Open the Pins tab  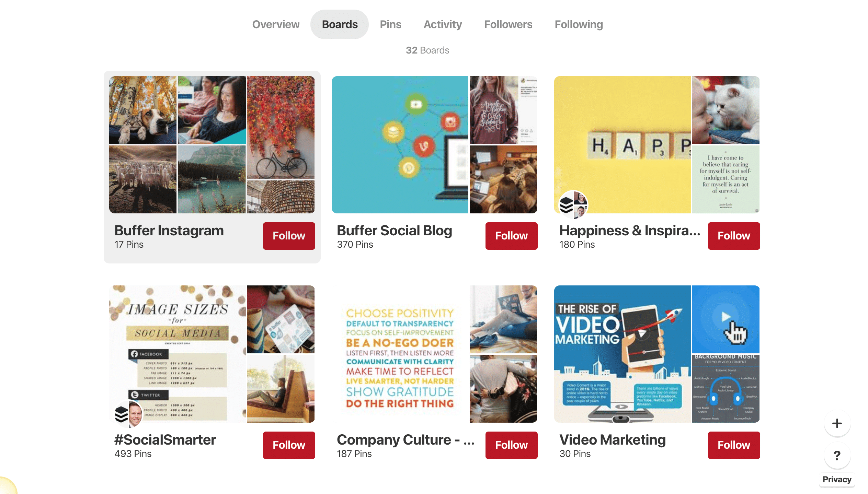390,24
